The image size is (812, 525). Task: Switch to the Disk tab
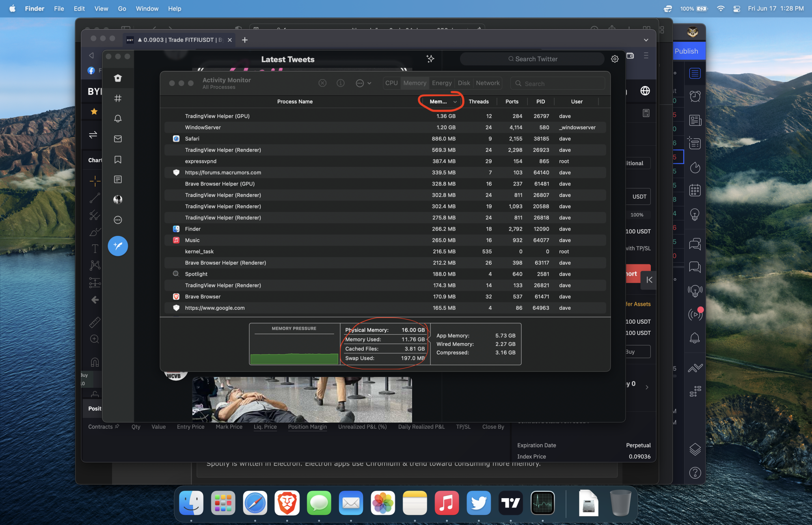pyautogui.click(x=464, y=83)
